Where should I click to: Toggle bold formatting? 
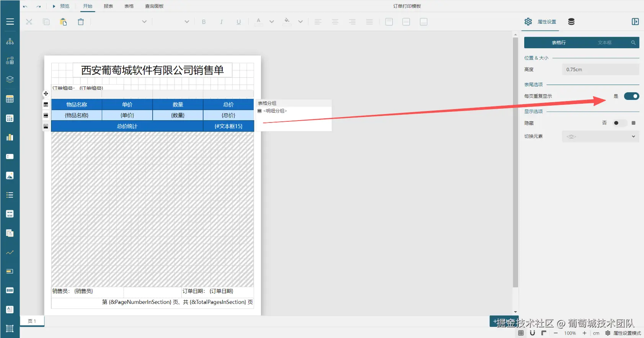click(x=204, y=22)
